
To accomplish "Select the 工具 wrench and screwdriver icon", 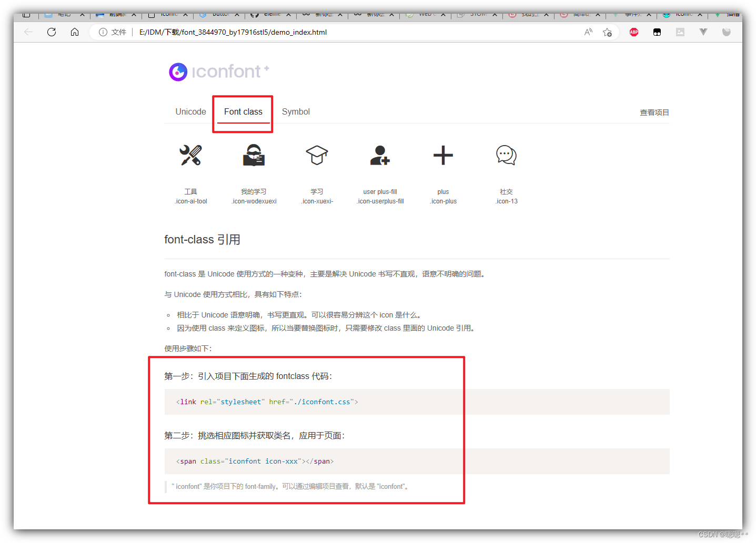I will click(190, 155).
